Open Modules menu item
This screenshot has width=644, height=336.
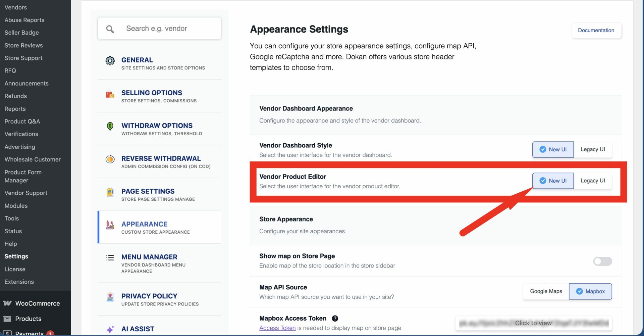pyautogui.click(x=16, y=206)
